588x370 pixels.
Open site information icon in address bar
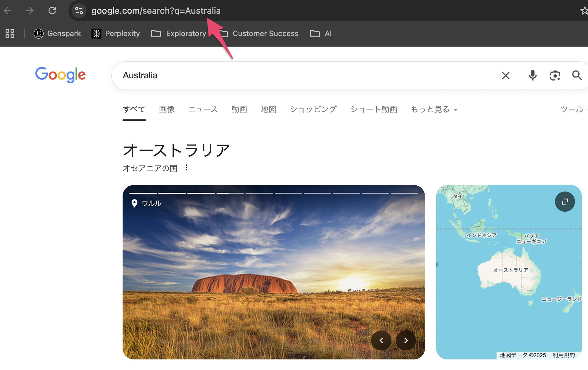coord(79,11)
